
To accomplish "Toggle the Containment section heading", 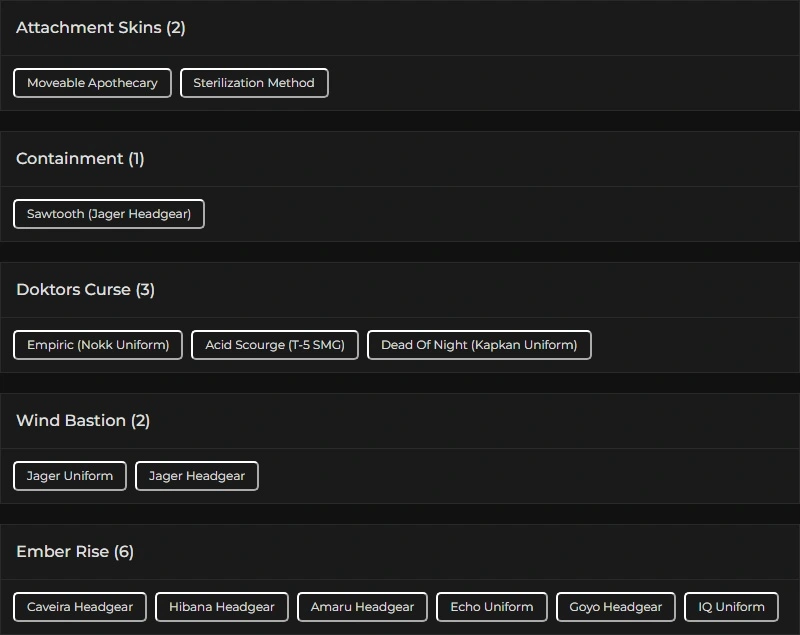I will click(x=70, y=159).
